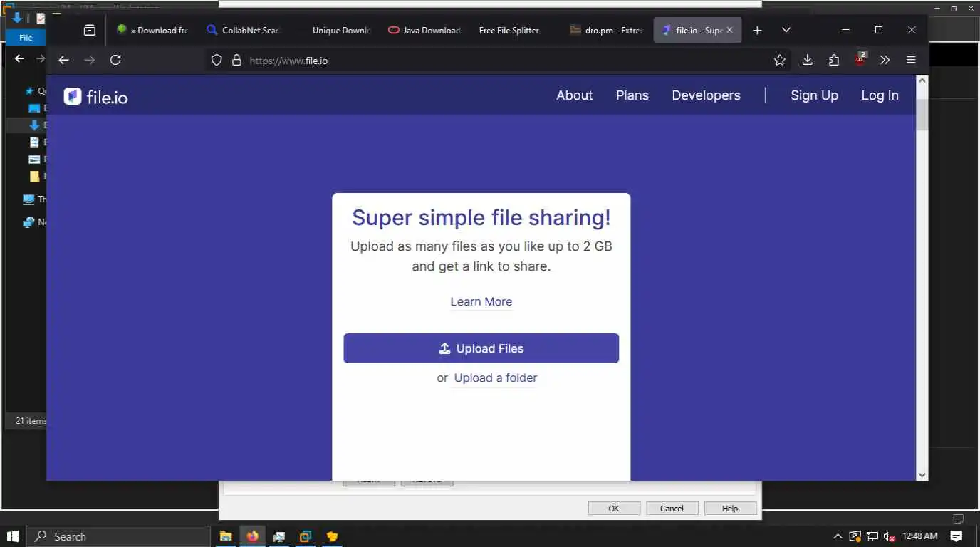
Task: Click the Windows security tray icon
Action: click(x=855, y=536)
